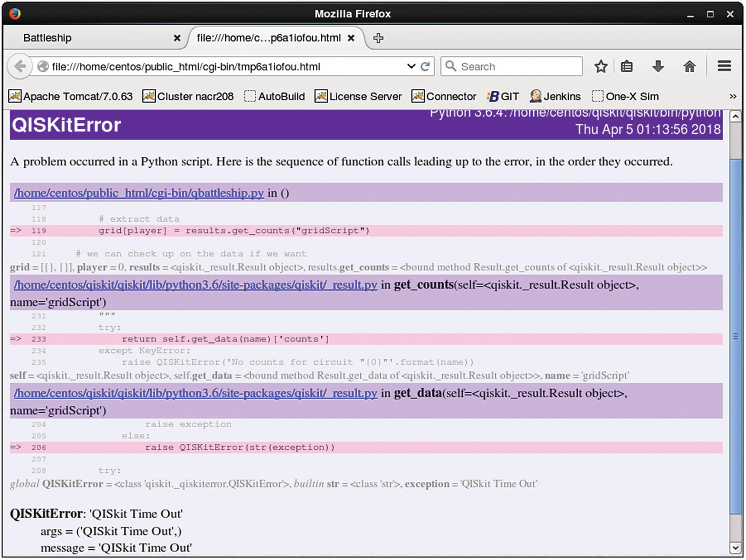Open the hamburger menu
Viewport: 746px width, 560px height.
tap(724, 66)
